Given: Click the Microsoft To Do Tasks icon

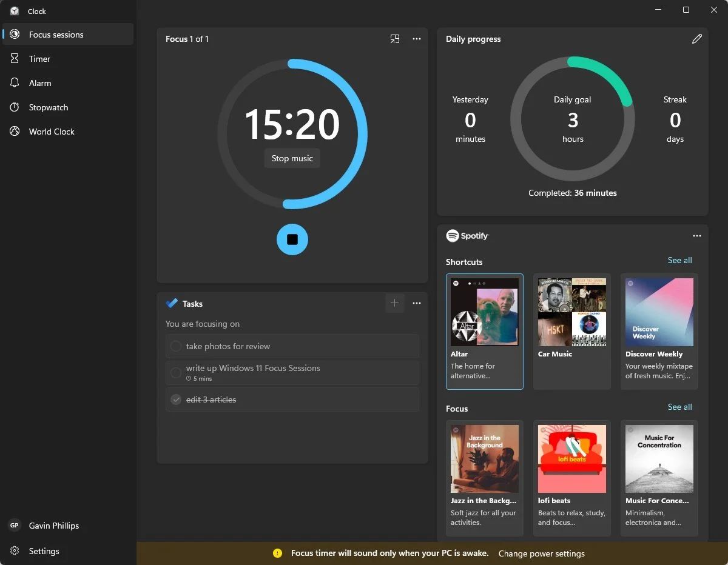Looking at the screenshot, I should (x=172, y=303).
